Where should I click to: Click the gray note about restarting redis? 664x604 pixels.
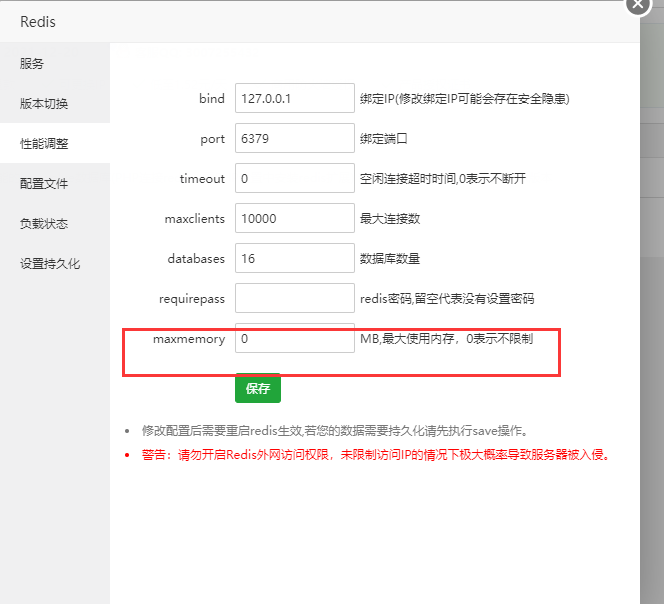coord(335,431)
